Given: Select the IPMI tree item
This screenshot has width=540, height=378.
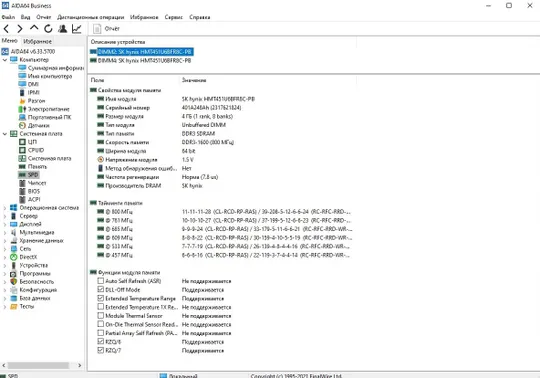Looking at the screenshot, I should [33, 92].
